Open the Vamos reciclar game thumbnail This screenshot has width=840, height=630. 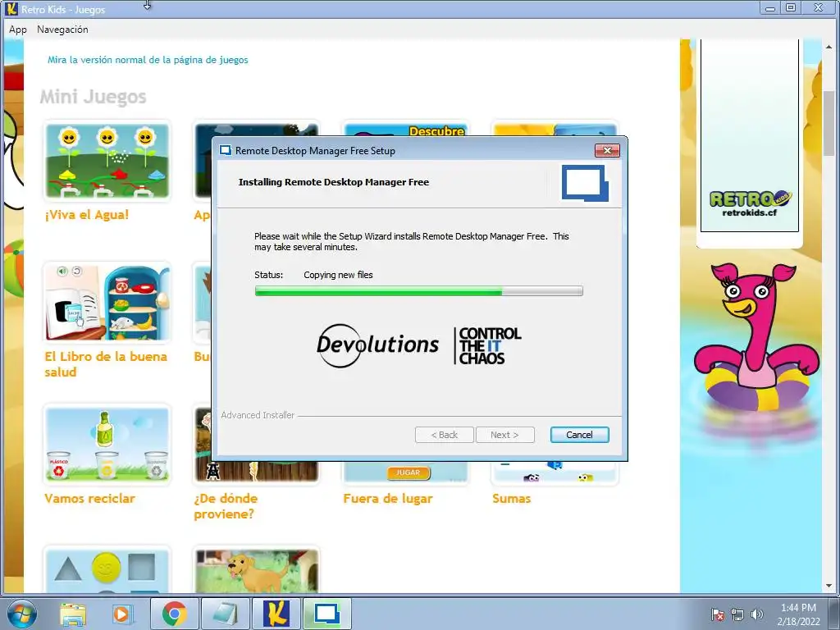click(107, 444)
